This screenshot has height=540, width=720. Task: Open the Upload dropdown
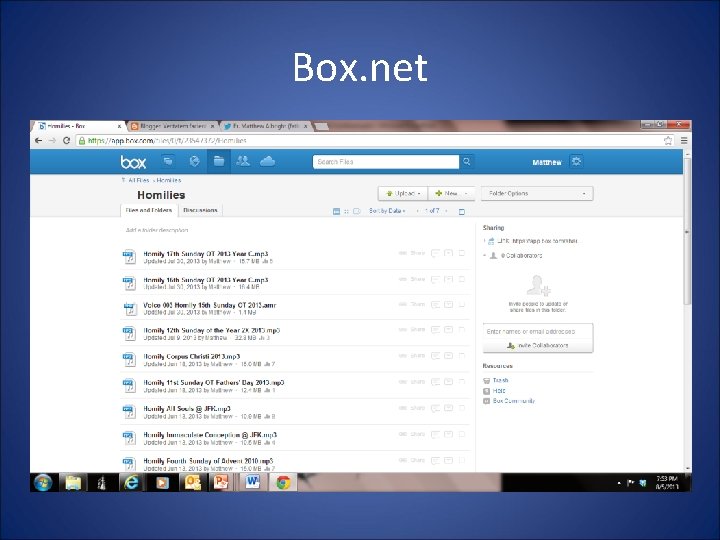[403, 194]
